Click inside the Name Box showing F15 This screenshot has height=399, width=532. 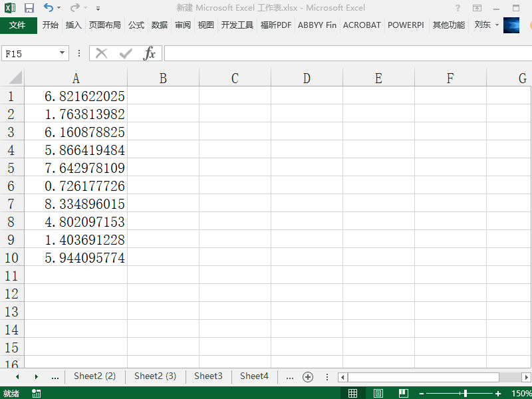[x=30, y=54]
